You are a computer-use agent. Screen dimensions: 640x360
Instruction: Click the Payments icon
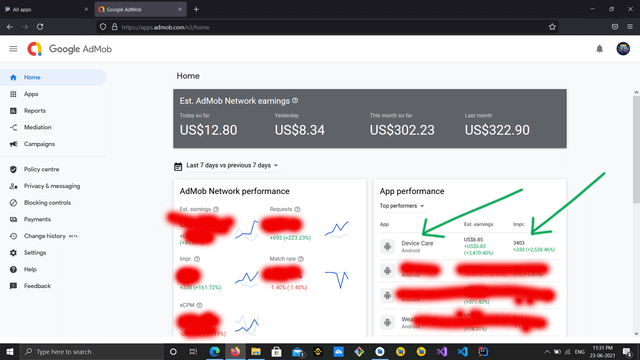click(13, 220)
